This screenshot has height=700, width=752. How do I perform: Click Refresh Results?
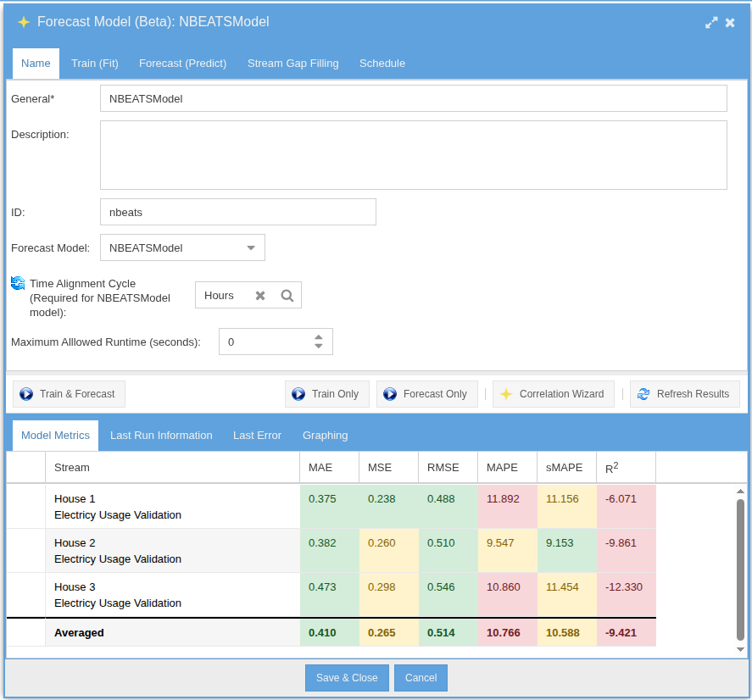pyautogui.click(x=685, y=394)
